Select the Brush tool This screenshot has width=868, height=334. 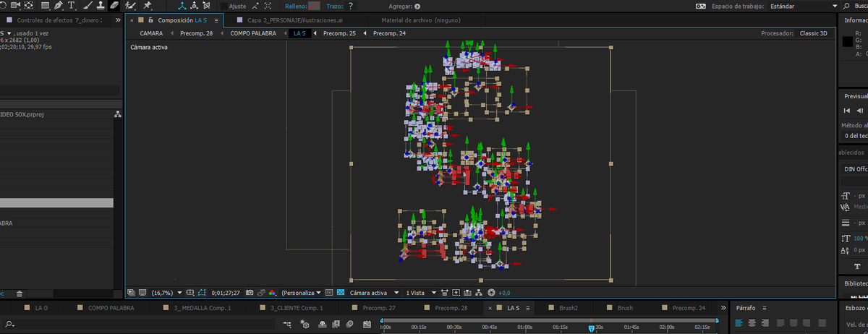(88, 5)
